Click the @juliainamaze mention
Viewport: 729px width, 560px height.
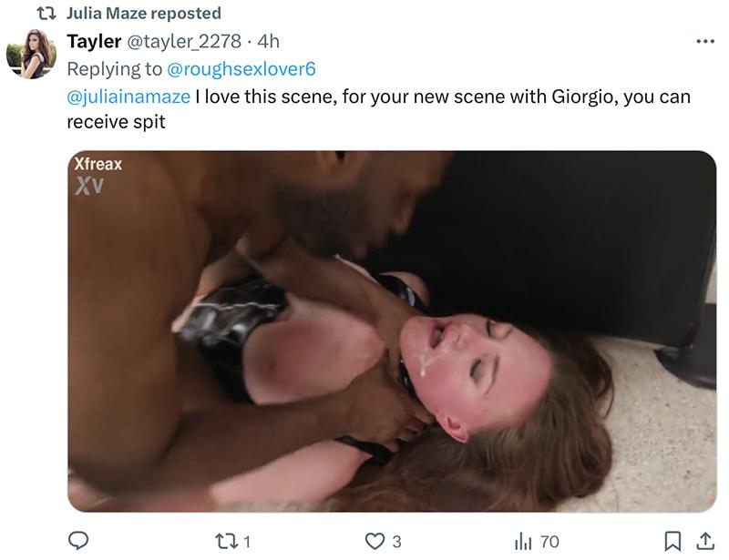tap(128, 96)
